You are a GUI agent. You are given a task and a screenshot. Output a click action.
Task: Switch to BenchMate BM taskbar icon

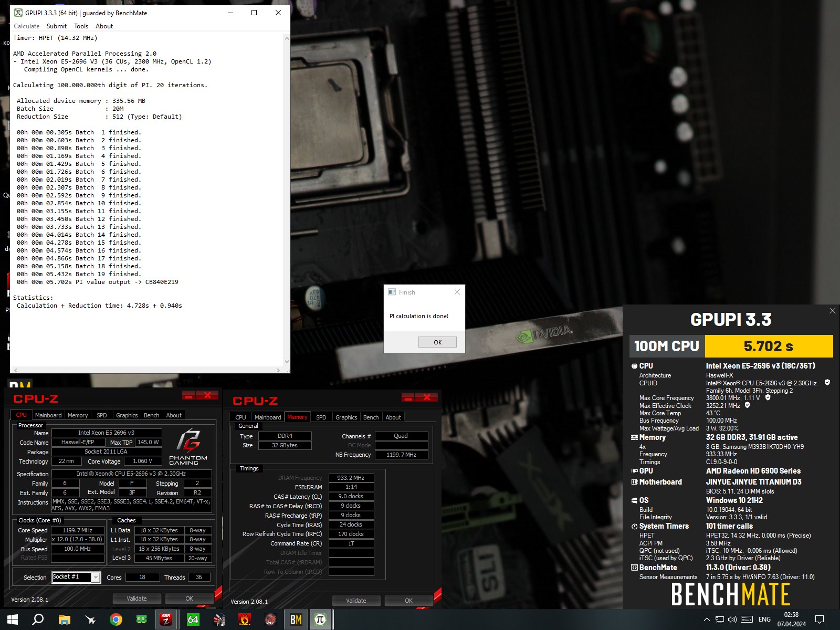pyautogui.click(x=296, y=619)
